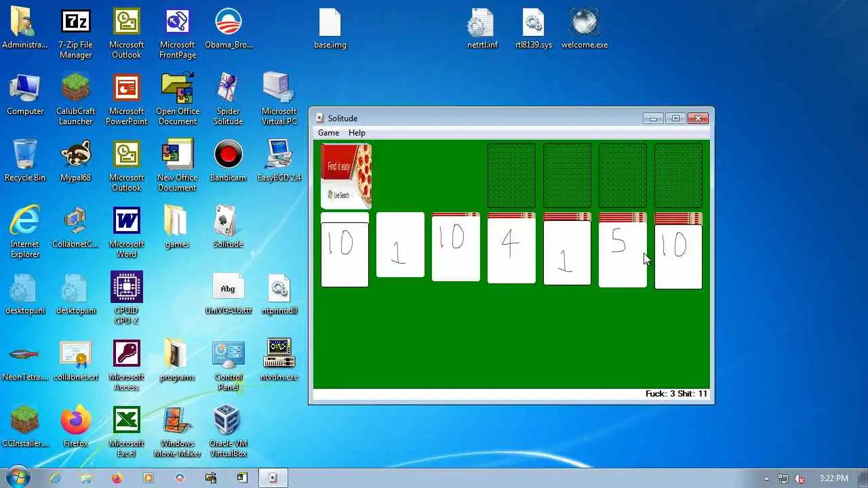Select the Mypal68 raccoon icon
Viewport: 868px width, 488px height.
[x=75, y=161]
